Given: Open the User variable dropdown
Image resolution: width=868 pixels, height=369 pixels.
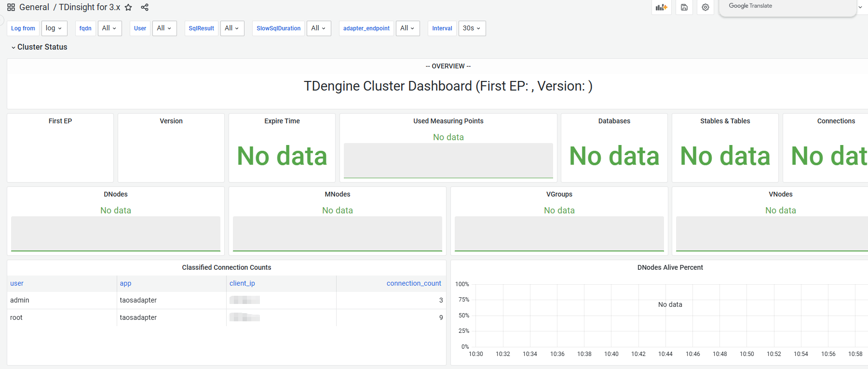Looking at the screenshot, I should point(164,28).
